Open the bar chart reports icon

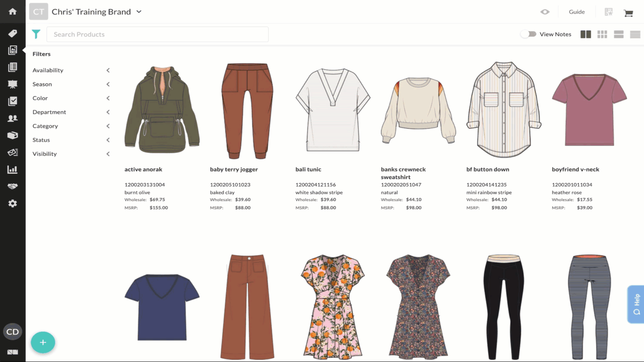(13, 169)
